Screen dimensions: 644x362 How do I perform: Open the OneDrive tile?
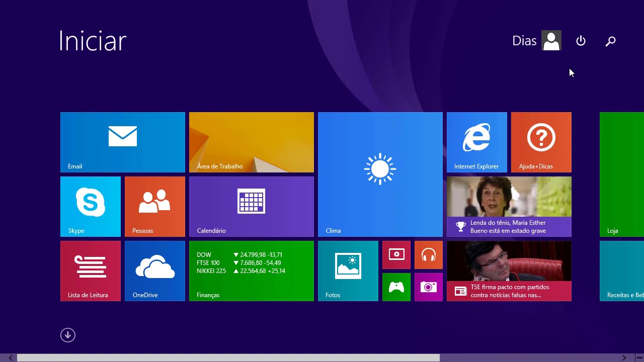155,271
